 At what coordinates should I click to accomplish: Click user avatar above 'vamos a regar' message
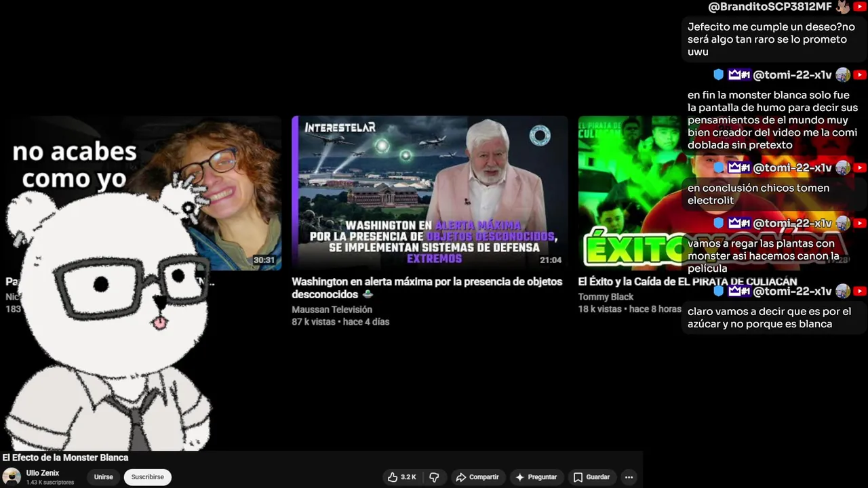pyautogui.click(x=843, y=223)
